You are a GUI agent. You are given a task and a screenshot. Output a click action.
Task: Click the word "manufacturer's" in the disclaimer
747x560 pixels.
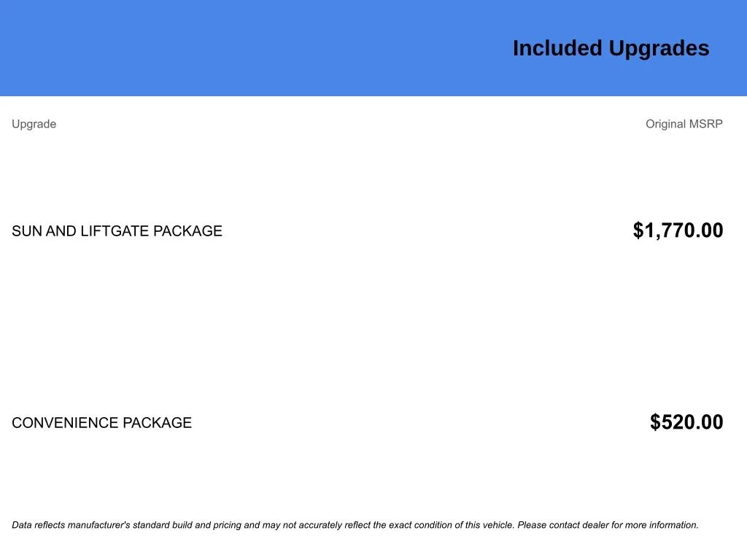tap(98, 525)
